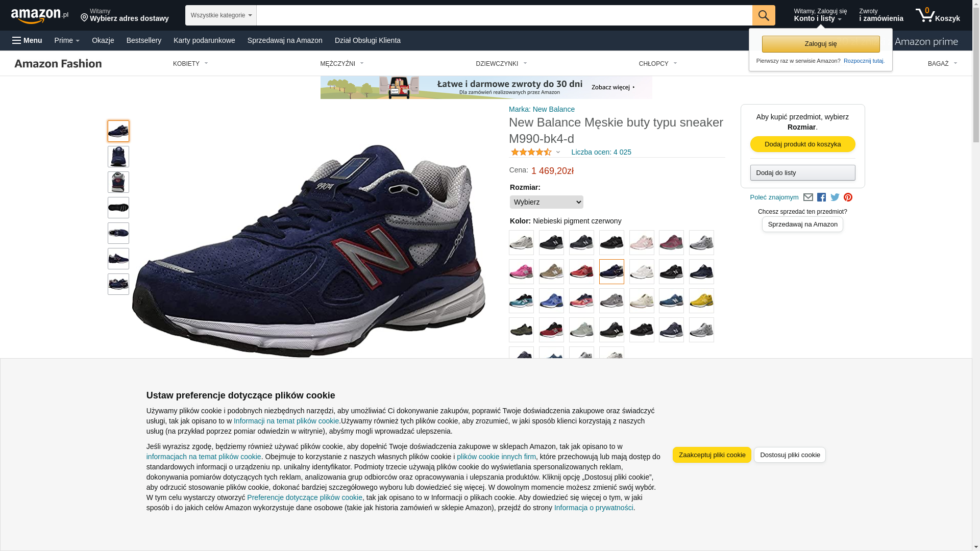Click Zaakceptuj pliki cookie button
Screen dimensions: 980x551
point(712,455)
